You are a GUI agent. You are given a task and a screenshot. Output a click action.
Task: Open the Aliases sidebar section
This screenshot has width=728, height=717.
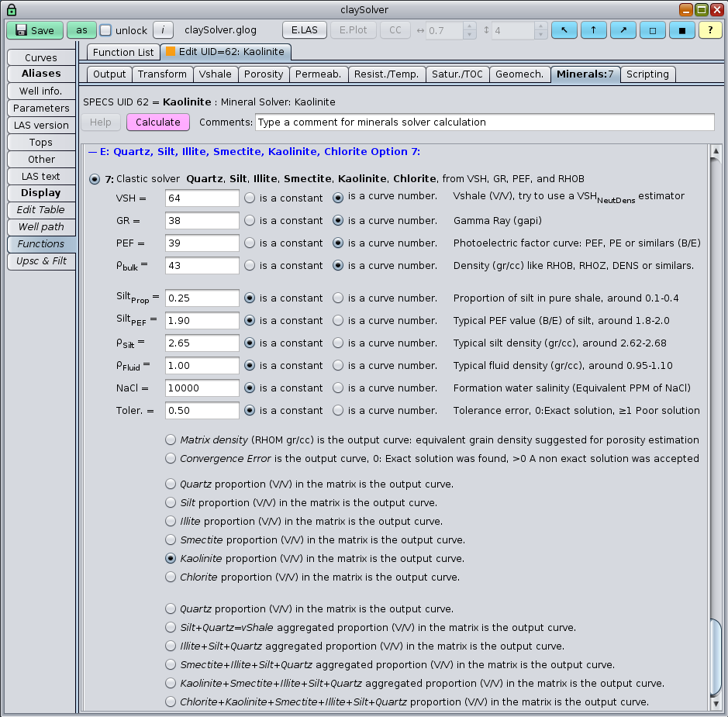pyautogui.click(x=41, y=74)
